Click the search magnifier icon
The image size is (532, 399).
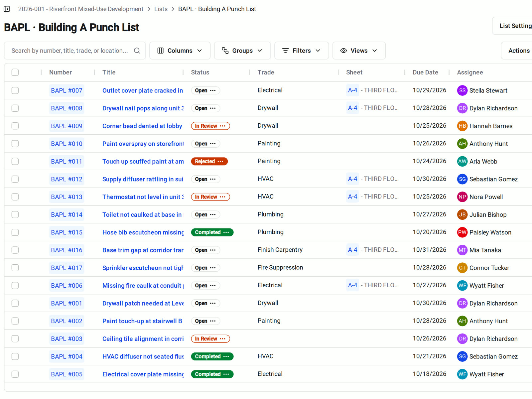(137, 51)
